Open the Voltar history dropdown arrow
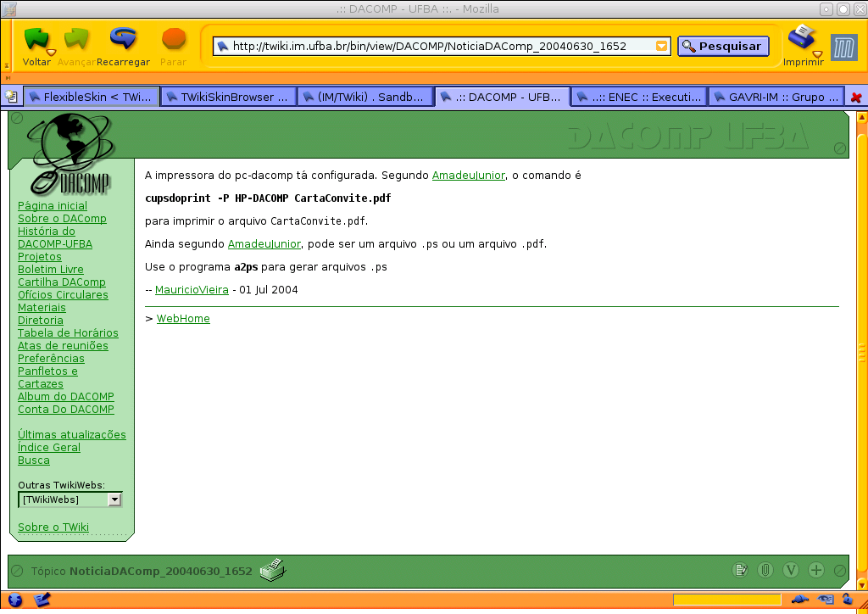The height and width of the screenshot is (614, 868). point(52,53)
